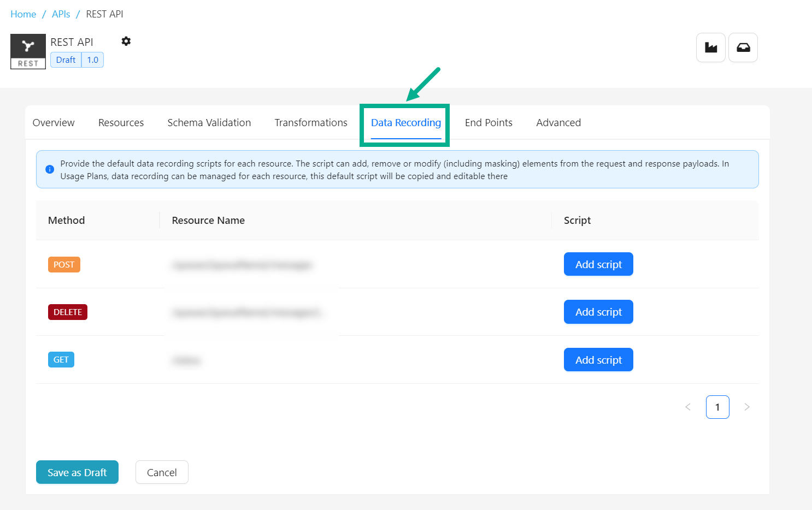Navigate to Home breadcrumb link
Viewport: 812px width, 510px height.
(23, 14)
